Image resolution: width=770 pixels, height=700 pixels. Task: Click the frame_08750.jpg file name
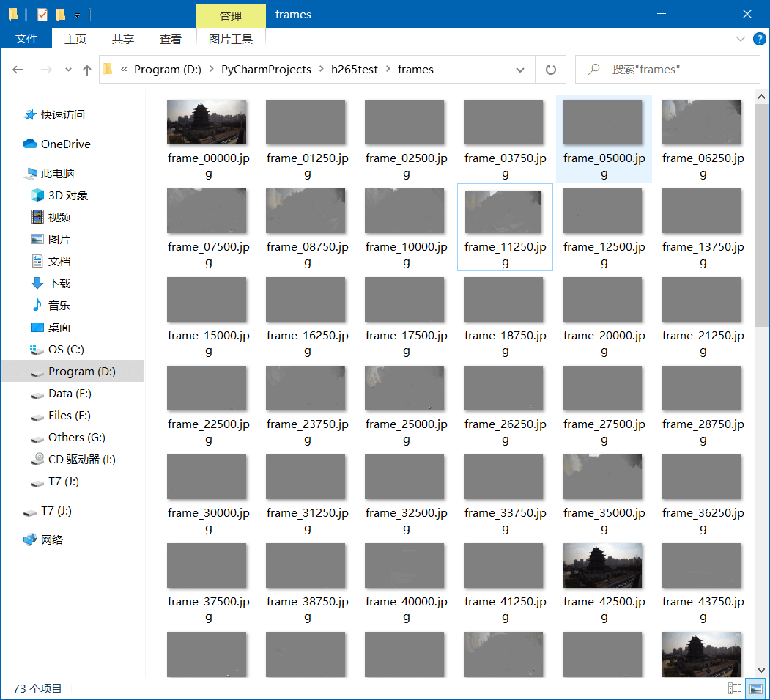pyautogui.click(x=308, y=254)
